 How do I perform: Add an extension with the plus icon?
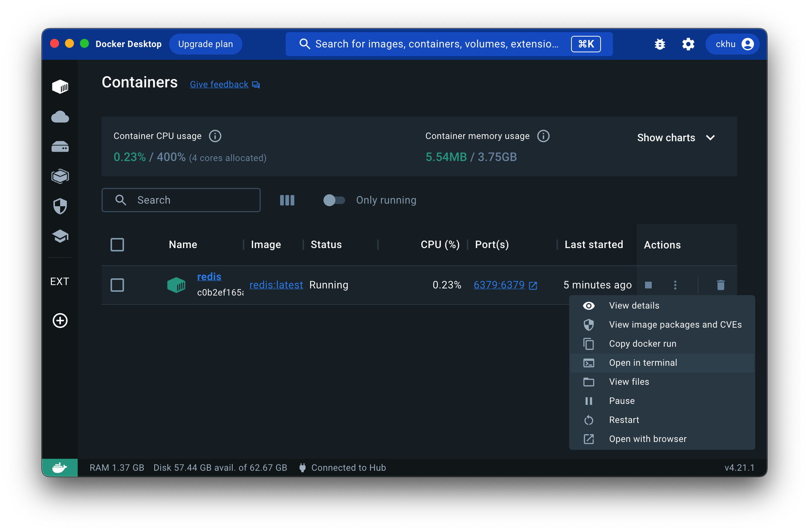coord(60,321)
